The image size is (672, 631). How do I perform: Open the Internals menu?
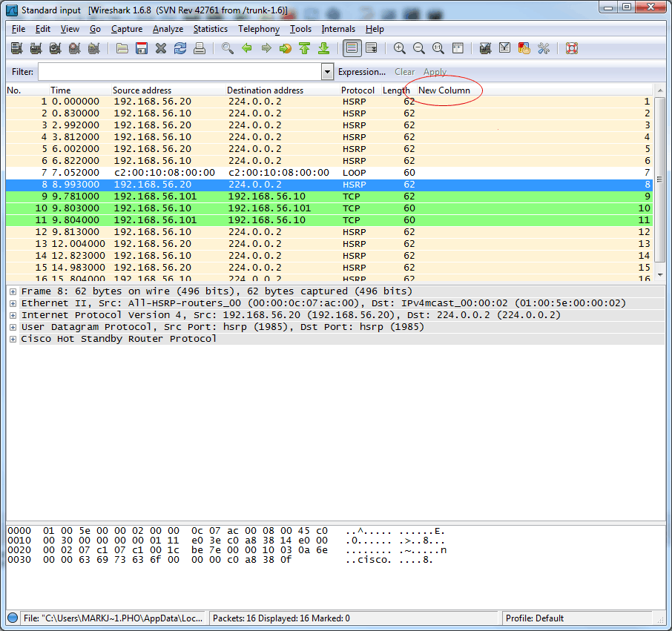click(x=338, y=29)
